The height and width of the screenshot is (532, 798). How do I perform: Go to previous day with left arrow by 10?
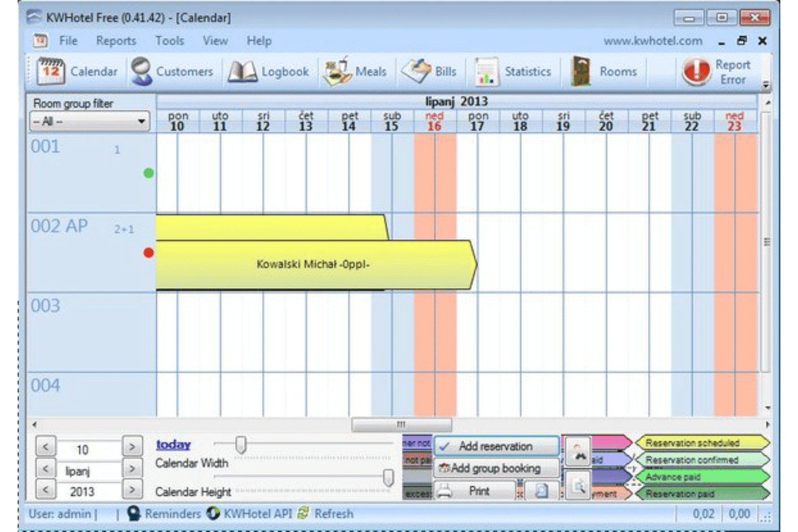[46, 447]
